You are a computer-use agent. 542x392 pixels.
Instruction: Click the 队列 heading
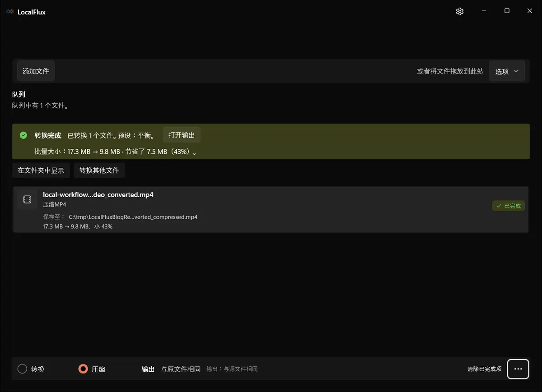tap(19, 95)
